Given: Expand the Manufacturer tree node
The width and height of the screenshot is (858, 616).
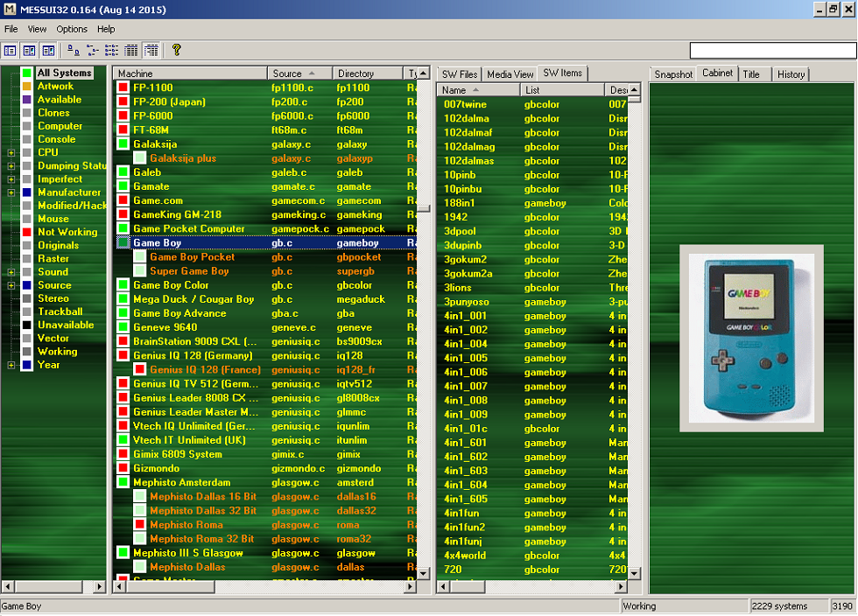Looking at the screenshot, I should click(x=11, y=192).
